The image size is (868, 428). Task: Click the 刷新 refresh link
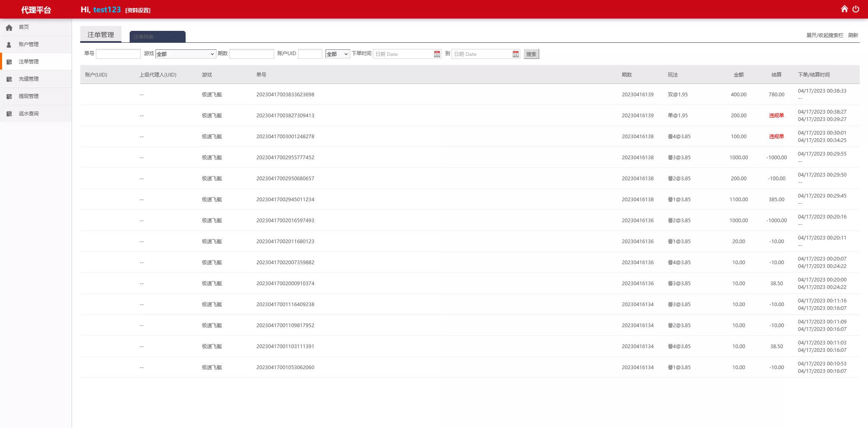(x=853, y=35)
